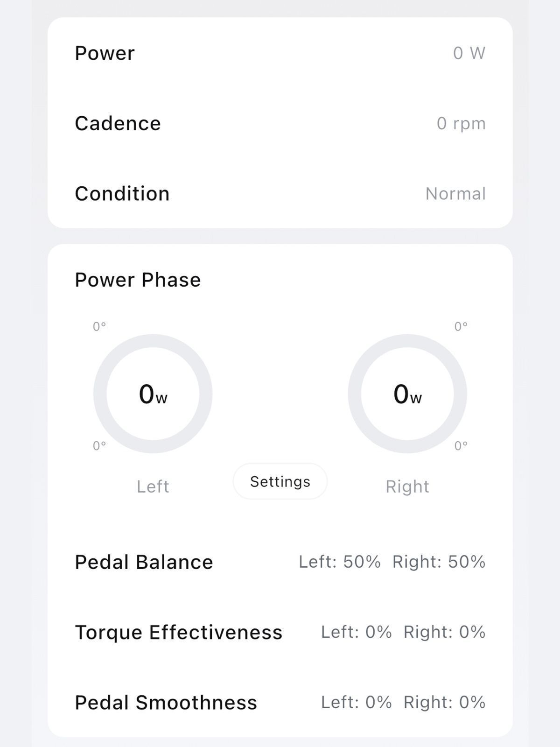This screenshot has width=560, height=747.
Task: Select the Cadence row label
Action: coord(118,124)
